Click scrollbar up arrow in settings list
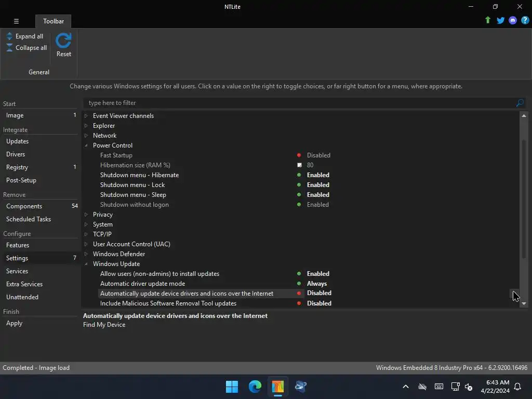 click(524, 116)
